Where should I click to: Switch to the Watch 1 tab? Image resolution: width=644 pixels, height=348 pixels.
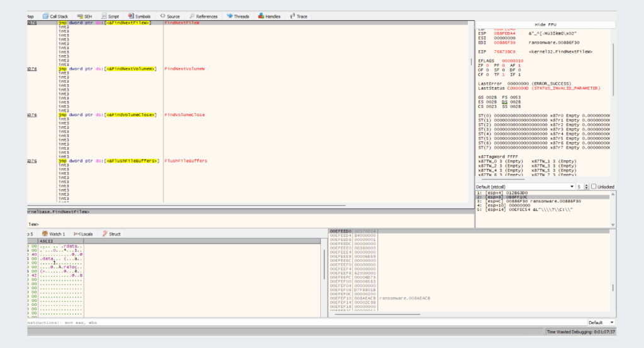tap(53, 234)
